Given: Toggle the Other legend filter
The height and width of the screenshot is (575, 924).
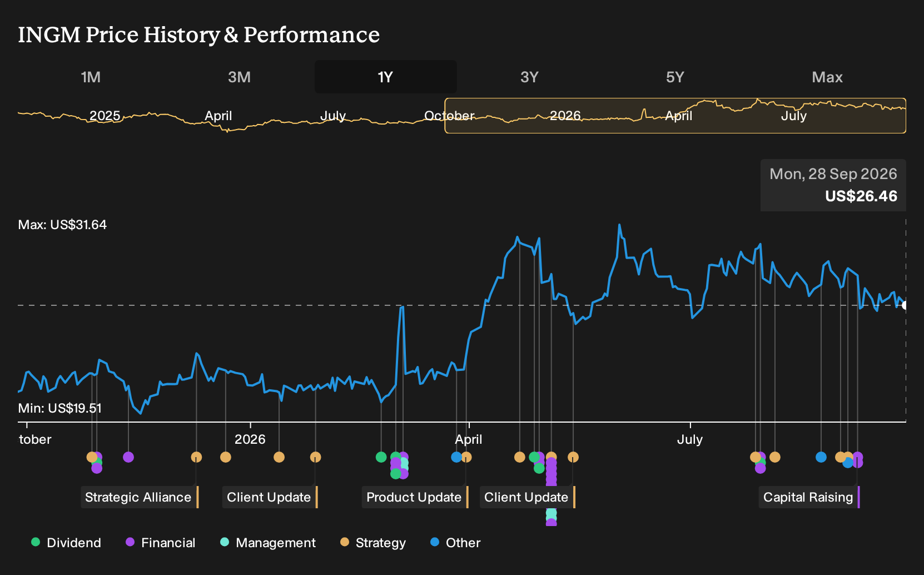Looking at the screenshot, I should tap(455, 543).
